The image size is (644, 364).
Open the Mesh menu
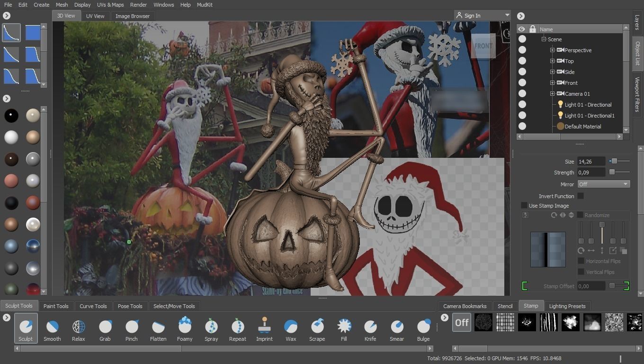62,5
